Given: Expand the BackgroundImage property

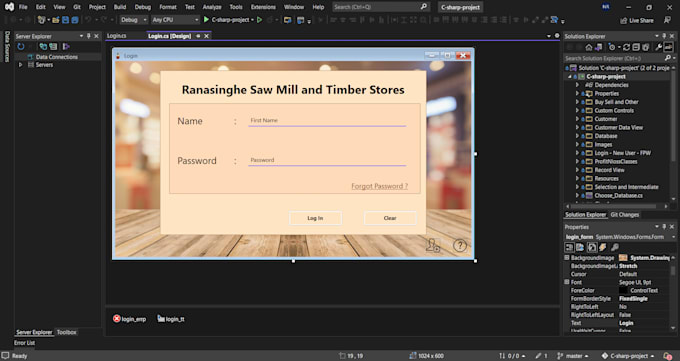Looking at the screenshot, I should (567, 257).
